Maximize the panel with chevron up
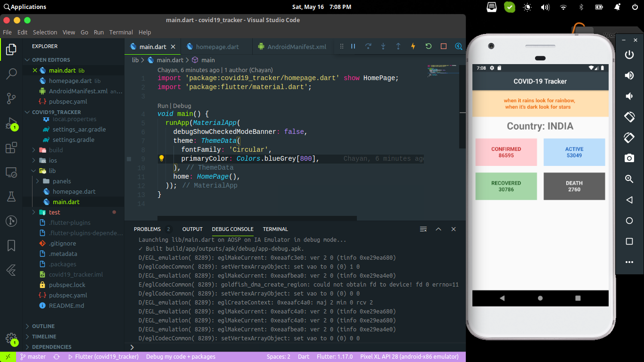The height and width of the screenshot is (362, 644). [x=438, y=229]
